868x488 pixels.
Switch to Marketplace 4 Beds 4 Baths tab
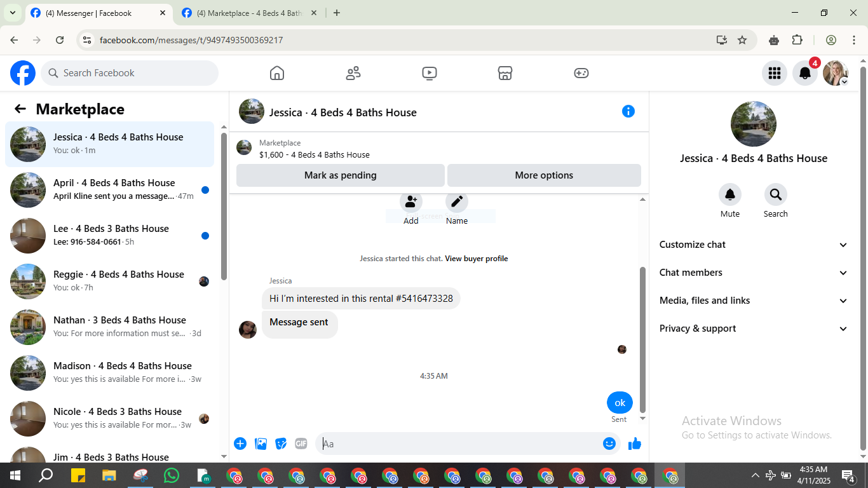pos(249,13)
